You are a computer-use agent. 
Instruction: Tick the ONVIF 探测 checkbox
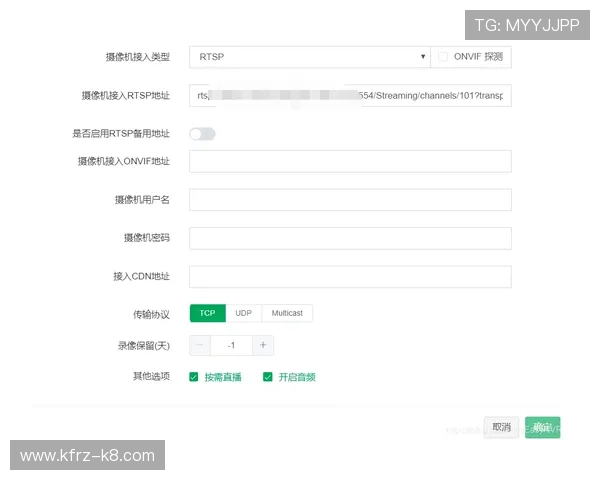click(x=443, y=57)
